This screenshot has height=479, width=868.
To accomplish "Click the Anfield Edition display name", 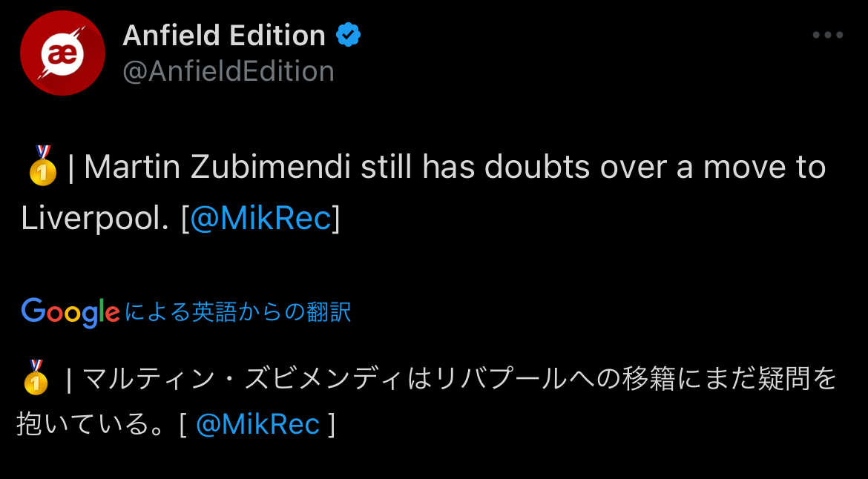I will click(223, 35).
